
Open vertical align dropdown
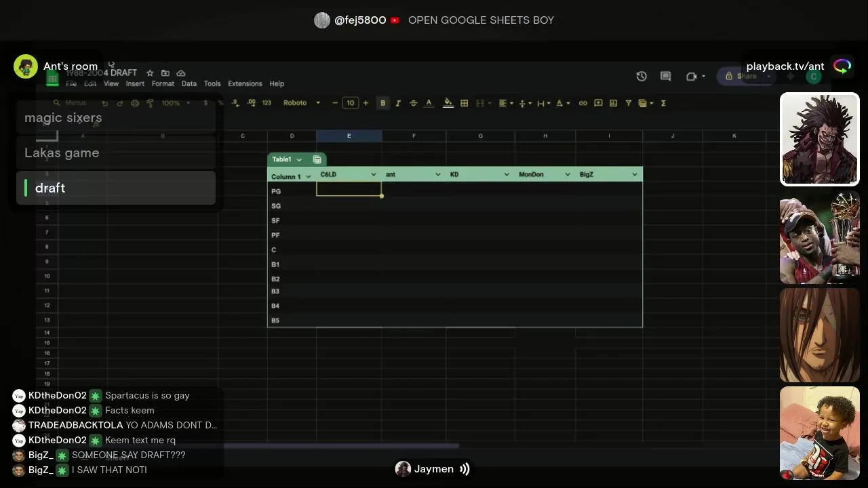(x=524, y=103)
